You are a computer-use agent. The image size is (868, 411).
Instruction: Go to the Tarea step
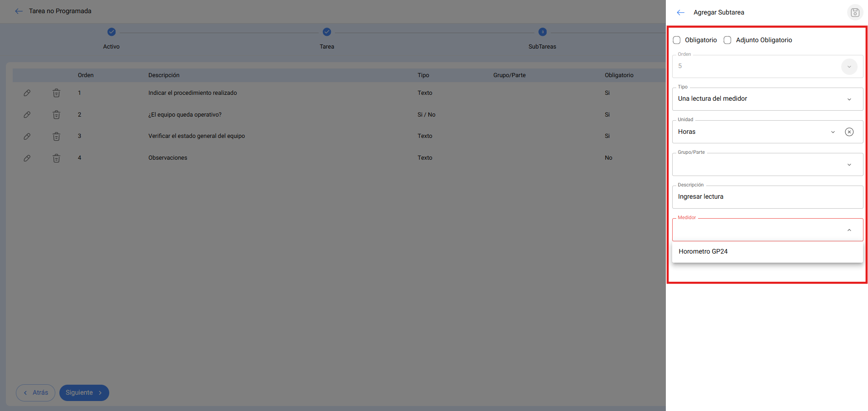(327, 32)
